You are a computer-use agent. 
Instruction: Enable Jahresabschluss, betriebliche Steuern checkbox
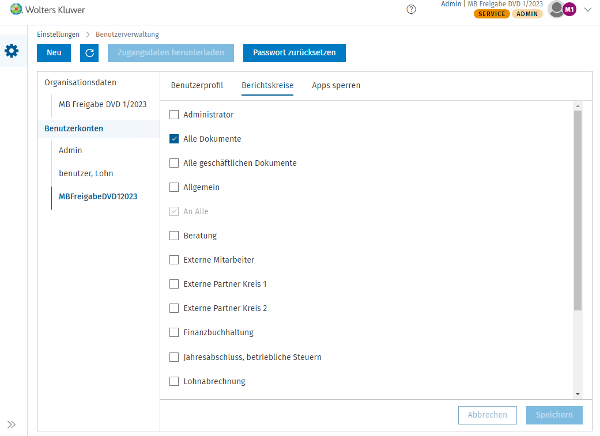point(174,357)
